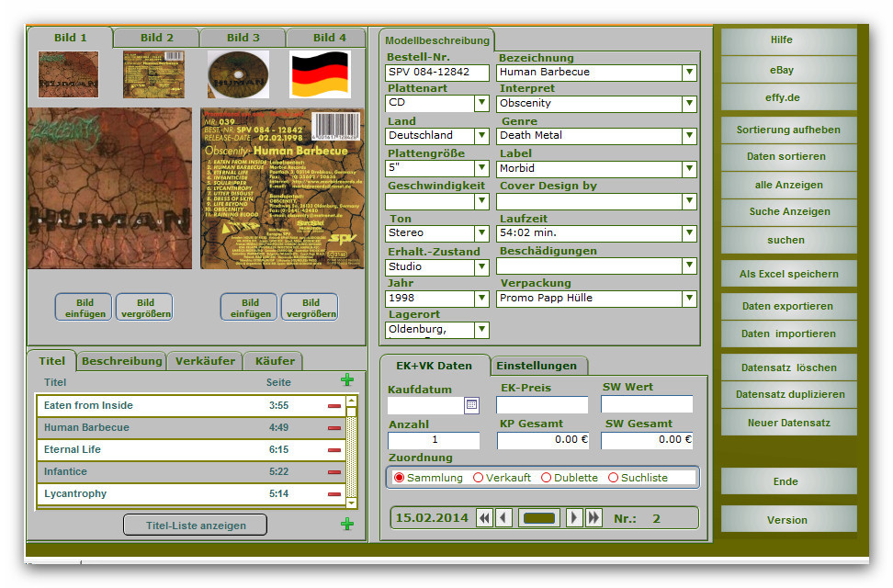The image size is (893, 588).
Task: Remove the Eternal Life title row
Action: (x=334, y=450)
